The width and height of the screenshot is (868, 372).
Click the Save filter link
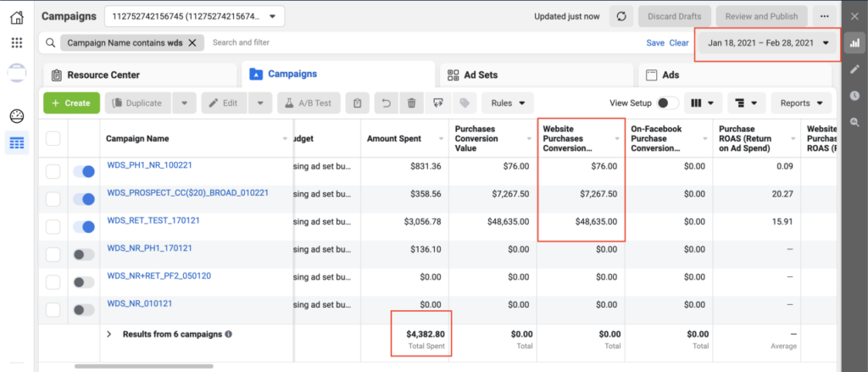point(655,42)
